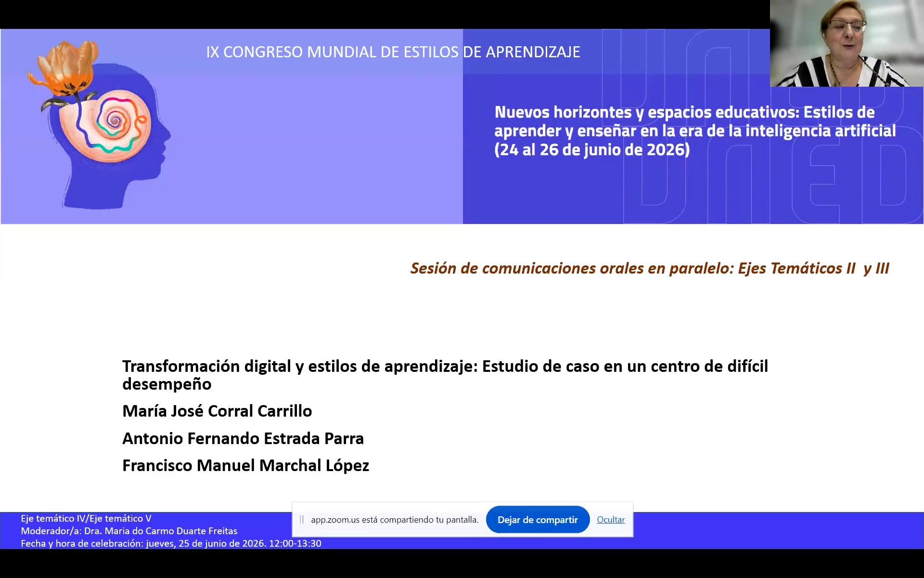Click the message app.zoom.us está compartiendo tu pantalla

[395, 520]
